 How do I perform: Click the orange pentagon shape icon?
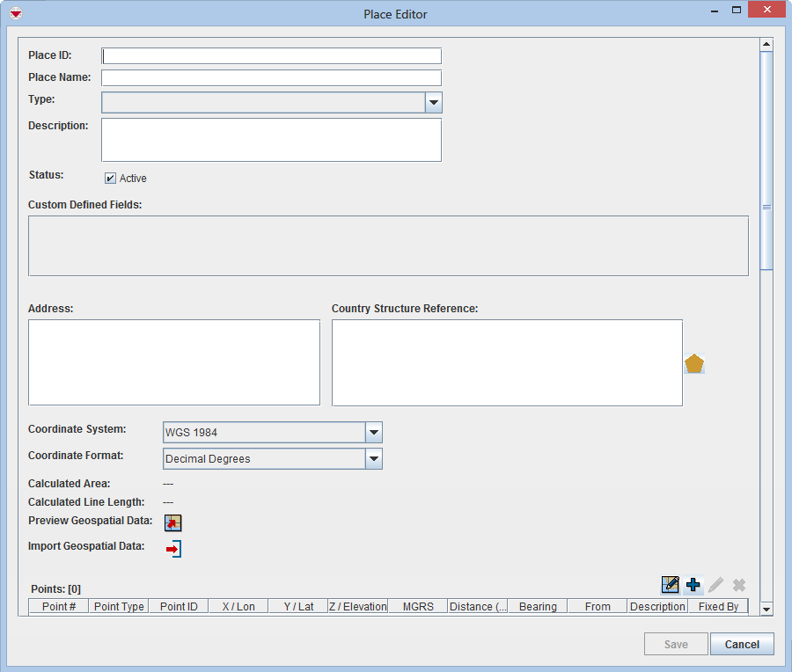(x=694, y=362)
